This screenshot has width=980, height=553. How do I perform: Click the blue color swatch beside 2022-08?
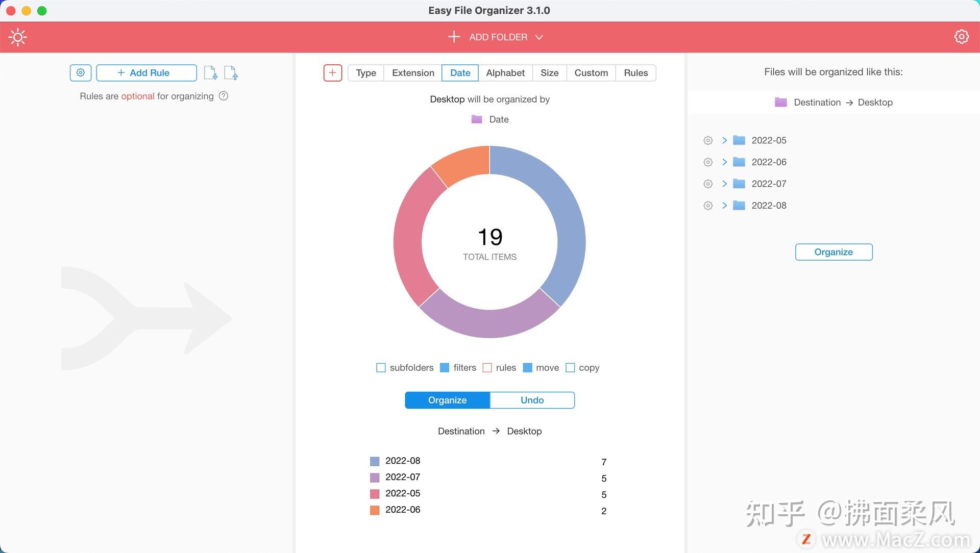tap(374, 461)
